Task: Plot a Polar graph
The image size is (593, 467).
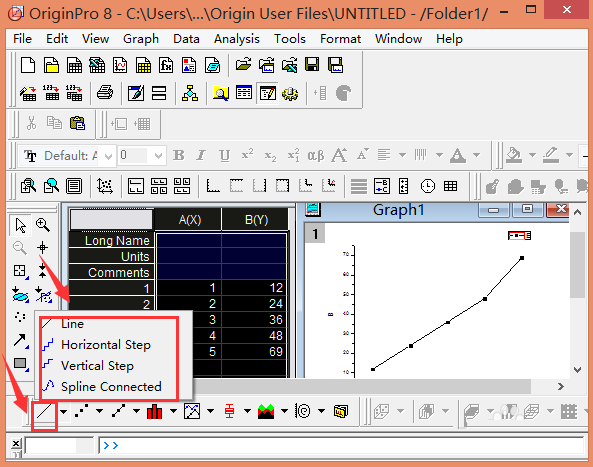Action: click(303, 411)
